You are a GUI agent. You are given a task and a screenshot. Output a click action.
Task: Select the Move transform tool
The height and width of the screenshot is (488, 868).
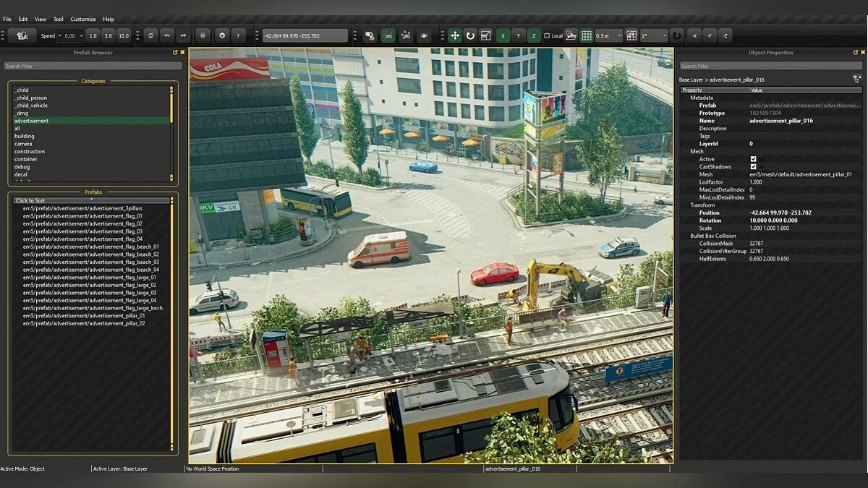coord(454,35)
